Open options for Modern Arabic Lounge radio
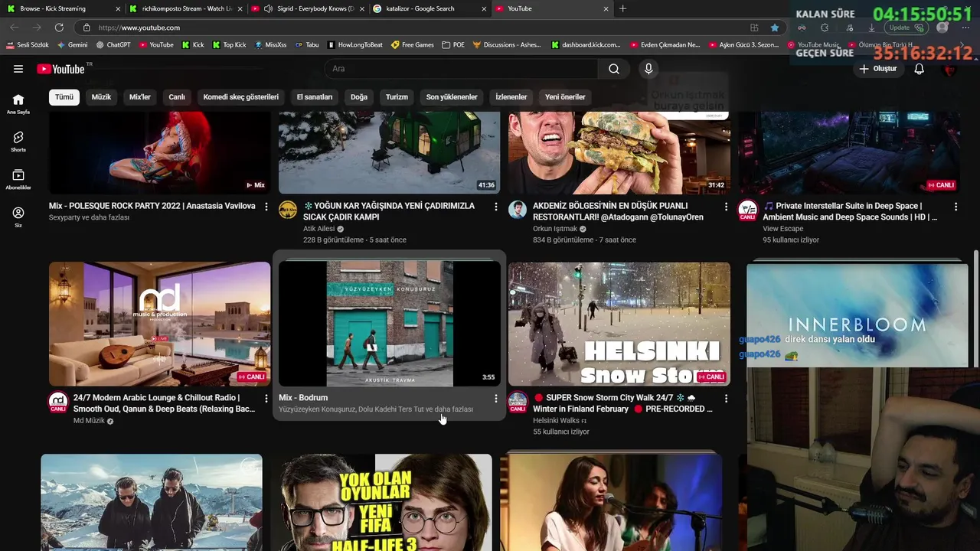Image resolution: width=980 pixels, height=551 pixels. point(266,399)
